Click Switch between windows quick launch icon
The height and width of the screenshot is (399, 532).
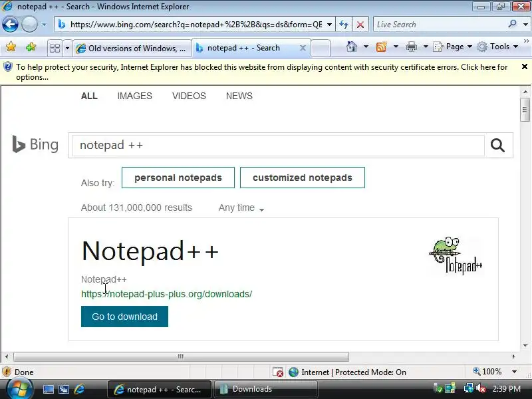point(64,389)
